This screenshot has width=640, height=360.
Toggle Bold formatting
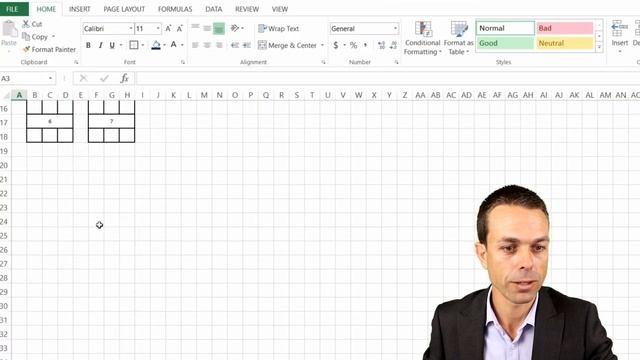[x=88, y=45]
